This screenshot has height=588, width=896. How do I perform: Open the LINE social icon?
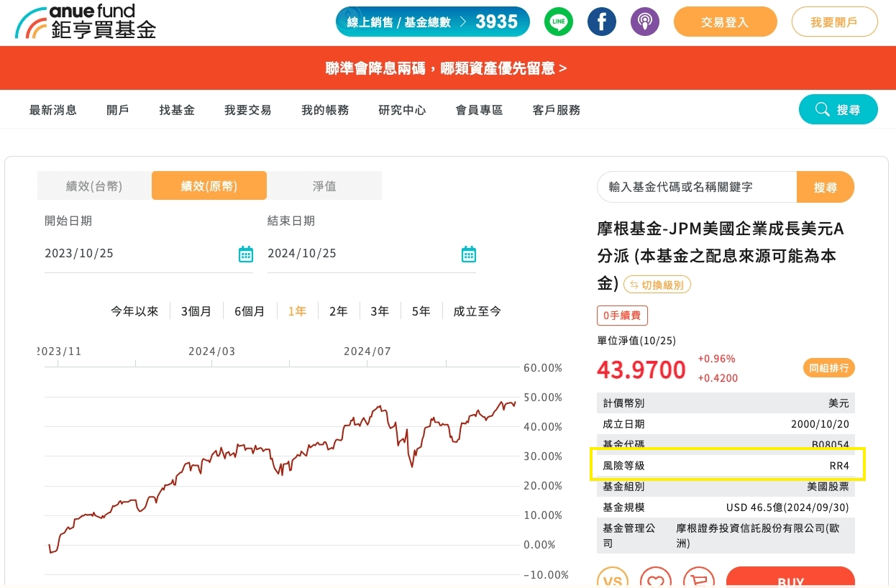[559, 22]
